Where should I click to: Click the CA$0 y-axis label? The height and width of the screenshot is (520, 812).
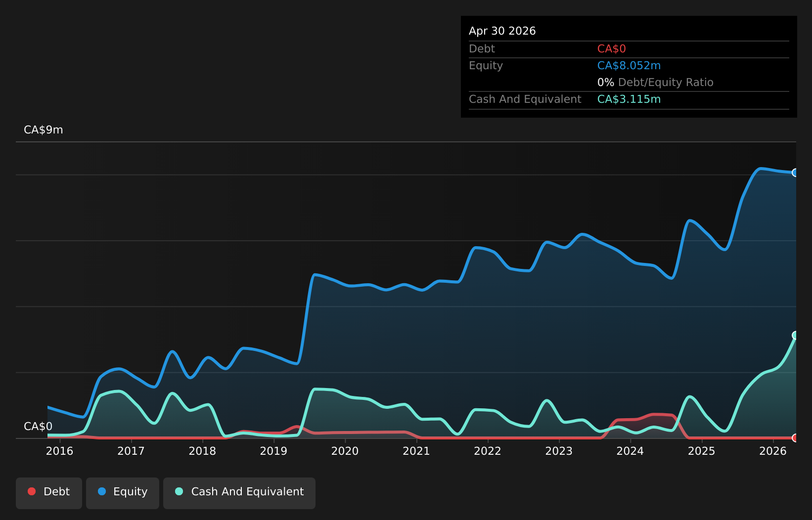[x=38, y=427]
